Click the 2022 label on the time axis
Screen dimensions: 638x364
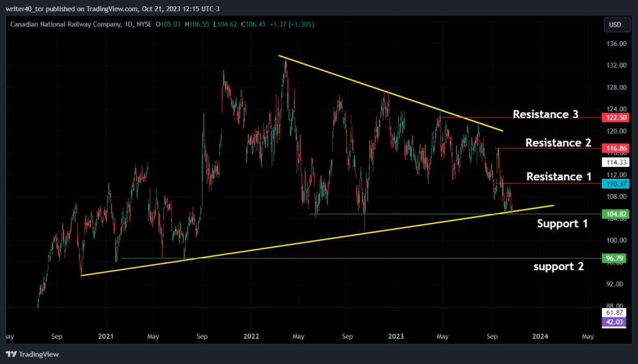[x=251, y=337]
